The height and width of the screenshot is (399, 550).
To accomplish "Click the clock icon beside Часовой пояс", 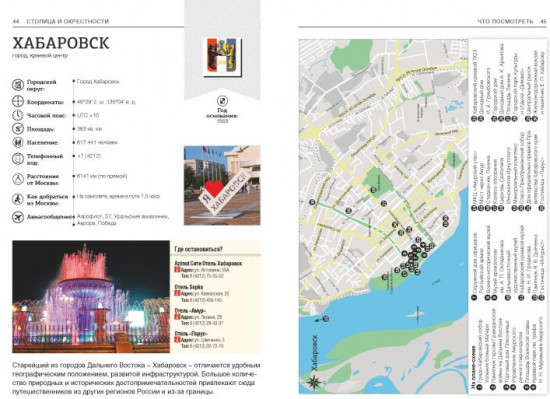I will (18, 115).
